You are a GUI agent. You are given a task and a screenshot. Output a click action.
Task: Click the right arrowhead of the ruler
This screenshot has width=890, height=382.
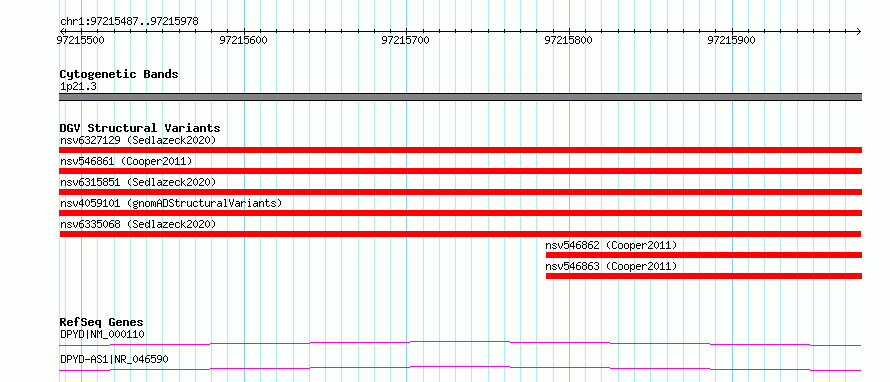pos(858,31)
